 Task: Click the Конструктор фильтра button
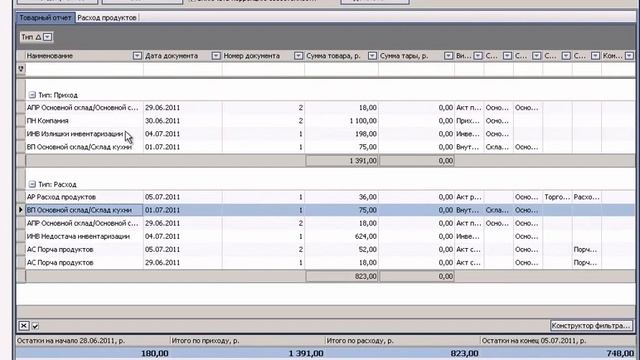(591, 325)
